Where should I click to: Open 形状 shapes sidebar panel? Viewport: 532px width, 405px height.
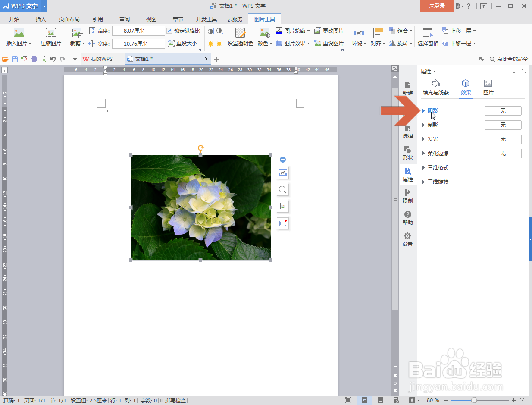(x=408, y=153)
